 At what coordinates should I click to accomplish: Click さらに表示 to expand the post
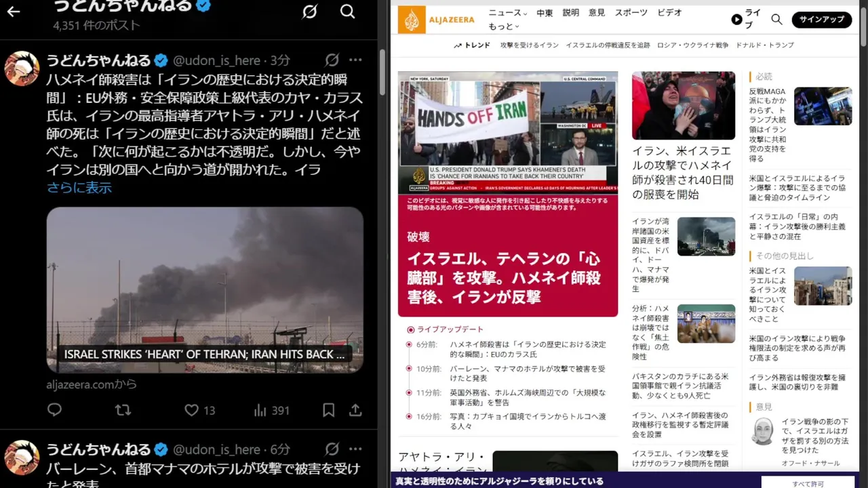point(79,188)
